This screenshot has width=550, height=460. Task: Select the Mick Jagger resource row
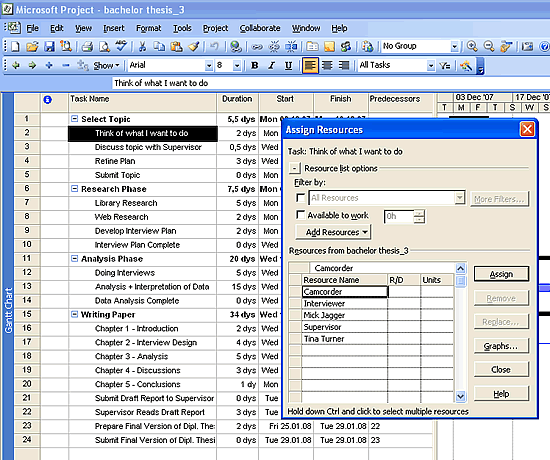point(372,315)
